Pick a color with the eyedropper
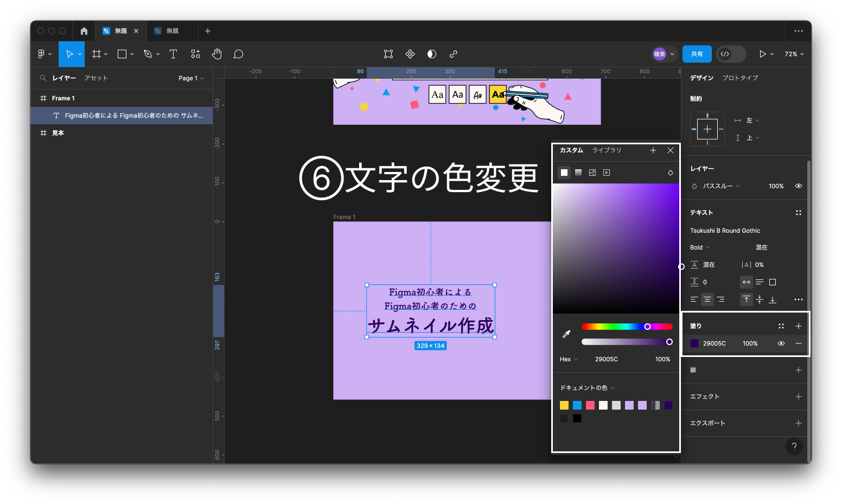 click(566, 334)
